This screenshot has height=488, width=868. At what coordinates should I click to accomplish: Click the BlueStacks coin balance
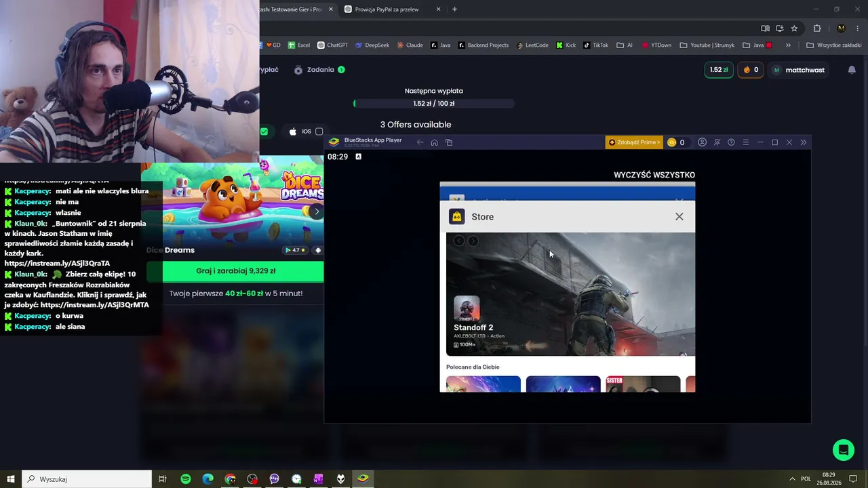[x=676, y=142]
